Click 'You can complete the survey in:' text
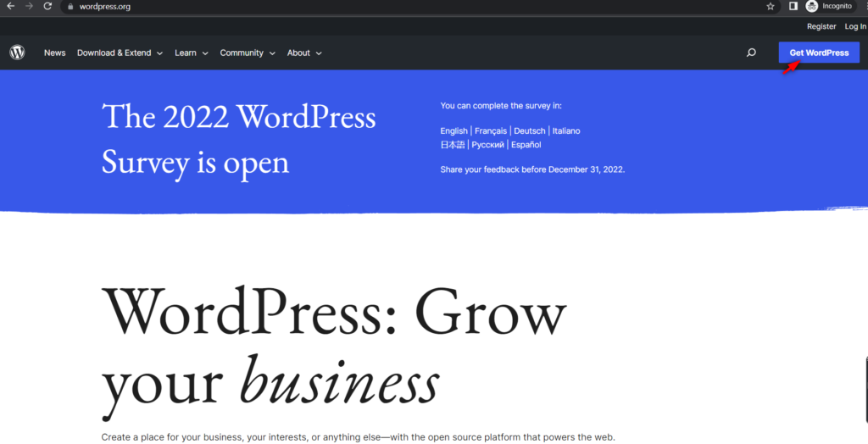The height and width of the screenshot is (444, 868). 501,105
